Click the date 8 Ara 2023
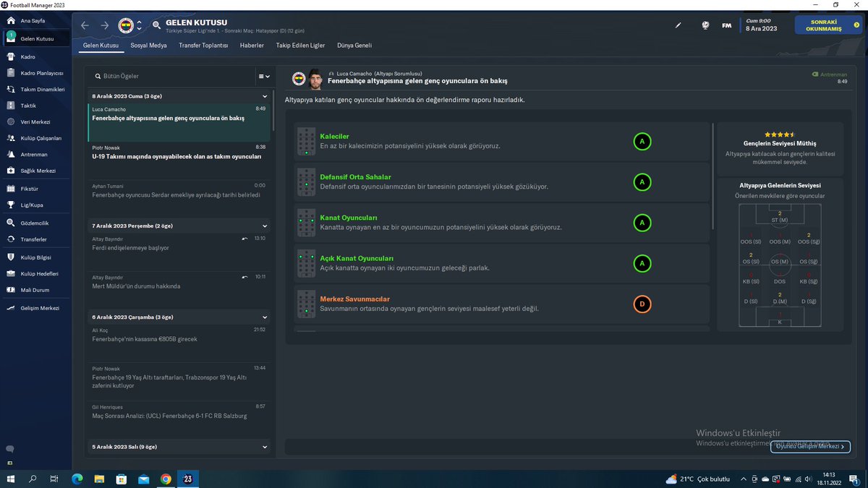Viewport: 868px width, 488px height. (762, 28)
